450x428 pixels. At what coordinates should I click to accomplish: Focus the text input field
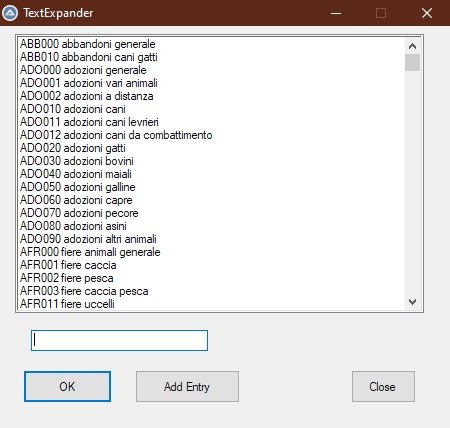tap(119, 340)
